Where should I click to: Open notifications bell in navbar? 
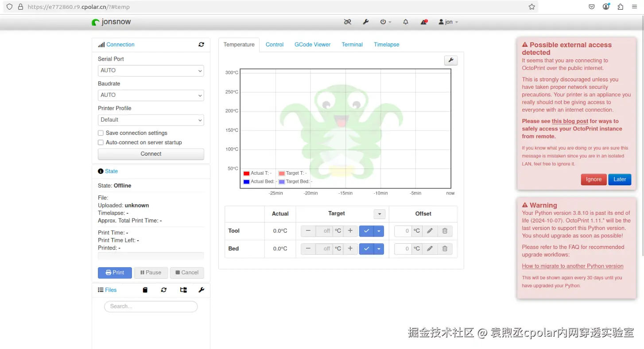click(405, 22)
